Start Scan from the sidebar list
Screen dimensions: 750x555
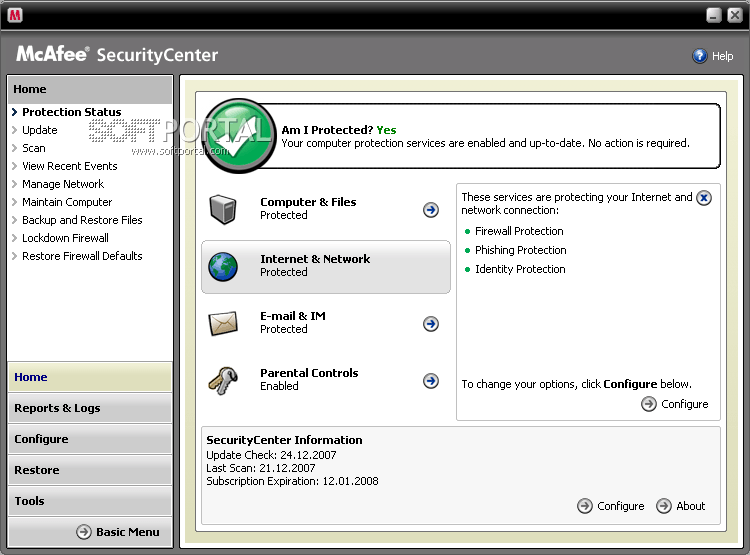(x=34, y=148)
